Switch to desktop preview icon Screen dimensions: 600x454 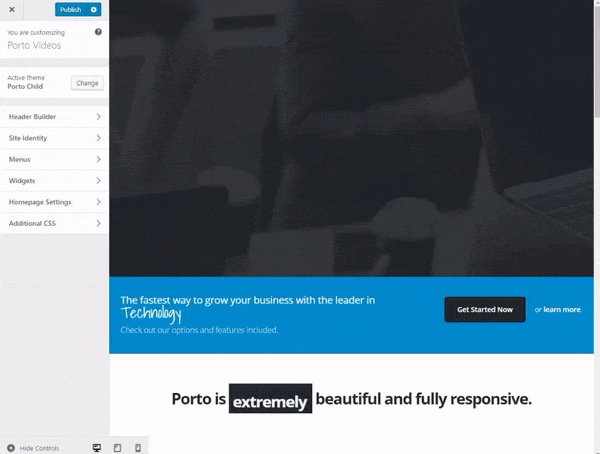[x=97, y=447]
